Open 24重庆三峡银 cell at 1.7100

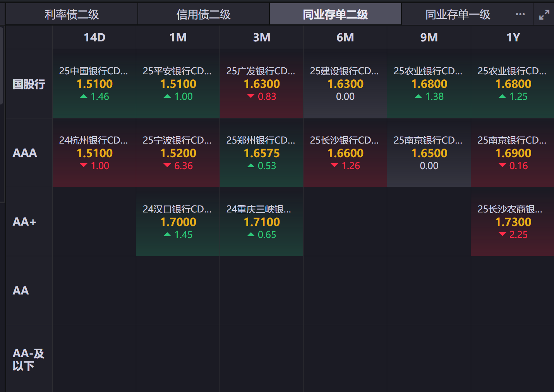click(262, 222)
